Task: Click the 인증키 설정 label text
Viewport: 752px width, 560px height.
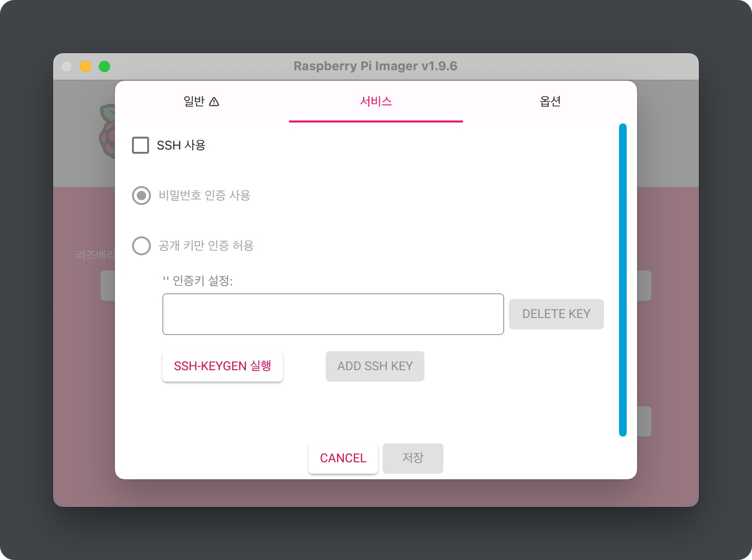Action: pos(198,281)
